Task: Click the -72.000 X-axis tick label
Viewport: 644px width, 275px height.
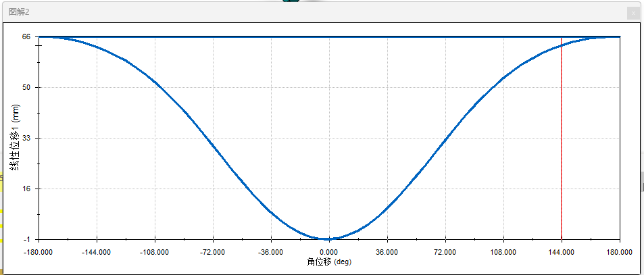Action: coord(213,251)
